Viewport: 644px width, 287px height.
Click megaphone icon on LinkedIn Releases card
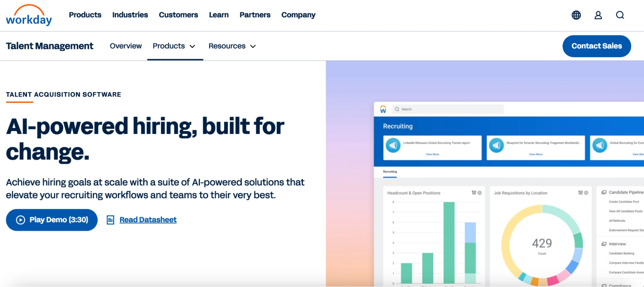pyautogui.click(x=393, y=145)
